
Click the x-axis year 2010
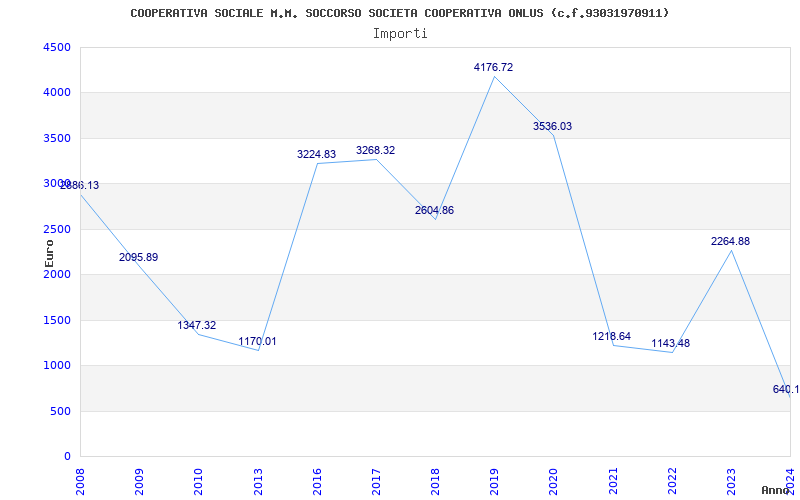coord(198,481)
